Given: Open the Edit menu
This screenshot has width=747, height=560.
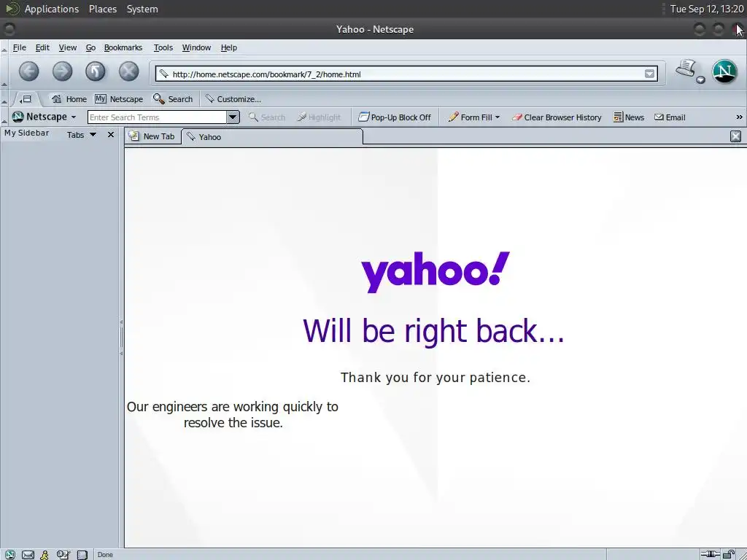Looking at the screenshot, I should click(x=42, y=47).
